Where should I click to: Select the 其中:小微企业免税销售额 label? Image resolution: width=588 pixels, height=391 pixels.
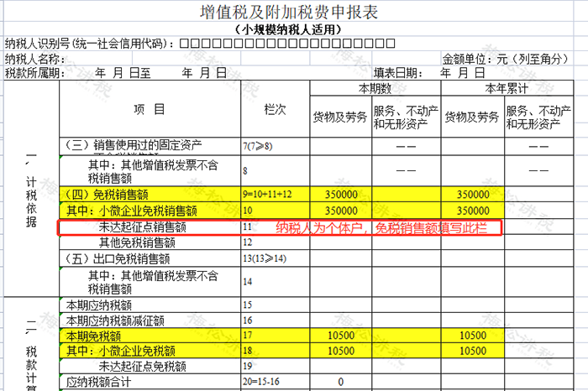click(132, 211)
